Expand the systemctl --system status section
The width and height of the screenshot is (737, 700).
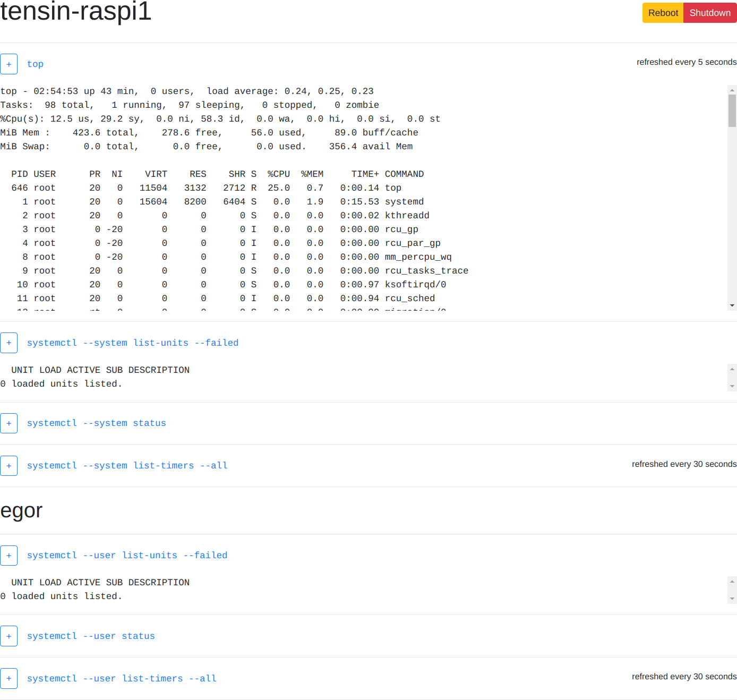(8, 423)
